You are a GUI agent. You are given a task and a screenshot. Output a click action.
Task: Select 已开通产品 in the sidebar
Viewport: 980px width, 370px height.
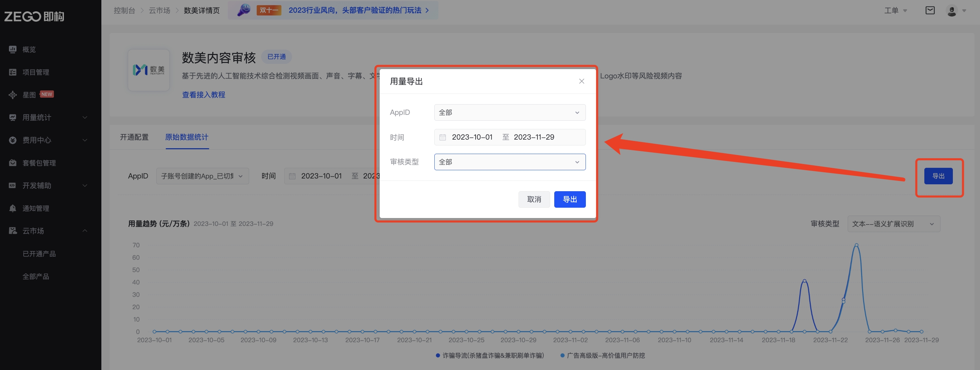(x=39, y=254)
